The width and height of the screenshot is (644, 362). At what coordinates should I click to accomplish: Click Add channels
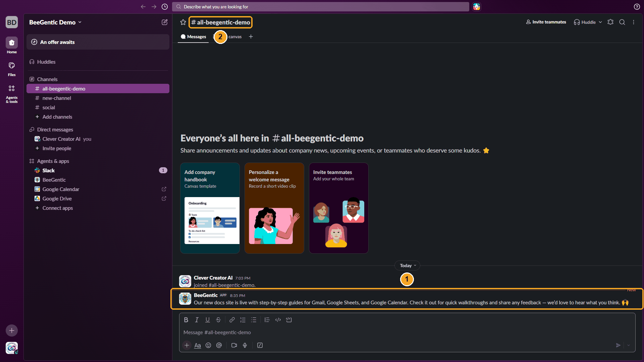point(98,117)
